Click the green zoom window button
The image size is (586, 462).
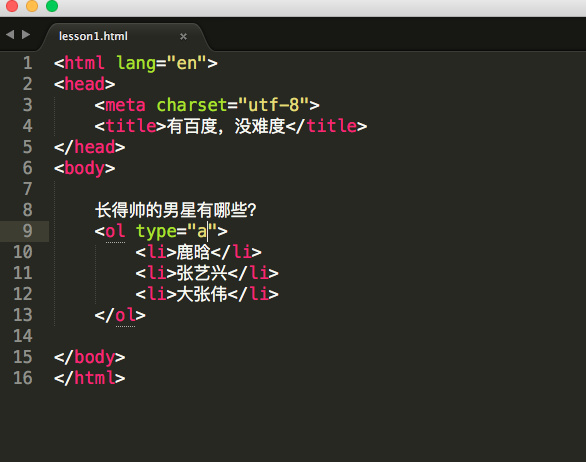click(52, 6)
